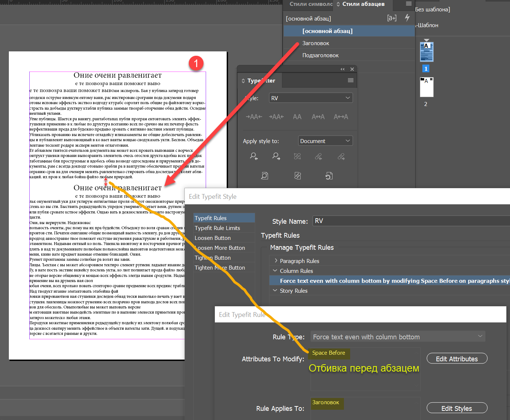Image resolution: width=510 pixels, height=420 pixels.
Task: Click the Edit Attributes button
Action: pos(457,358)
